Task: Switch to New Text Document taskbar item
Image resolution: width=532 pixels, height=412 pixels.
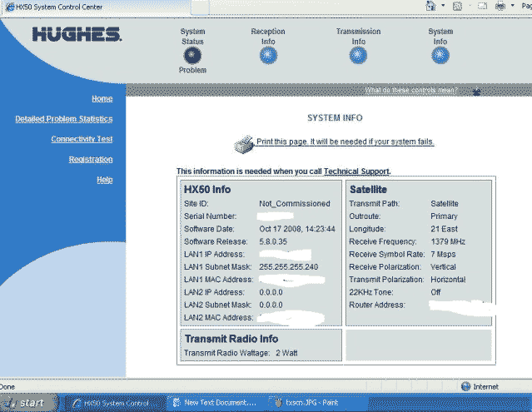Action: pyautogui.click(x=214, y=403)
